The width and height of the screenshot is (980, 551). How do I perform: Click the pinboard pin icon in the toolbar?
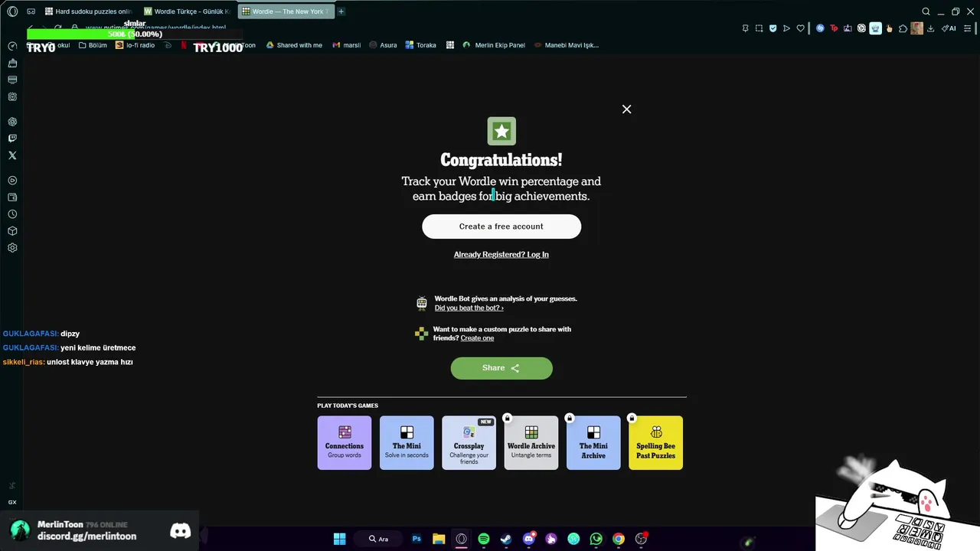click(745, 28)
